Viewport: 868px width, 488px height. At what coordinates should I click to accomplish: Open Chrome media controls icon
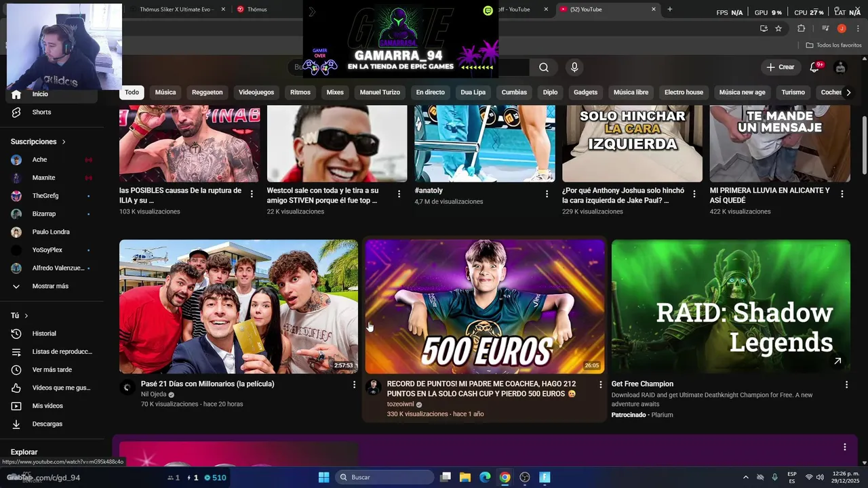coord(825,28)
